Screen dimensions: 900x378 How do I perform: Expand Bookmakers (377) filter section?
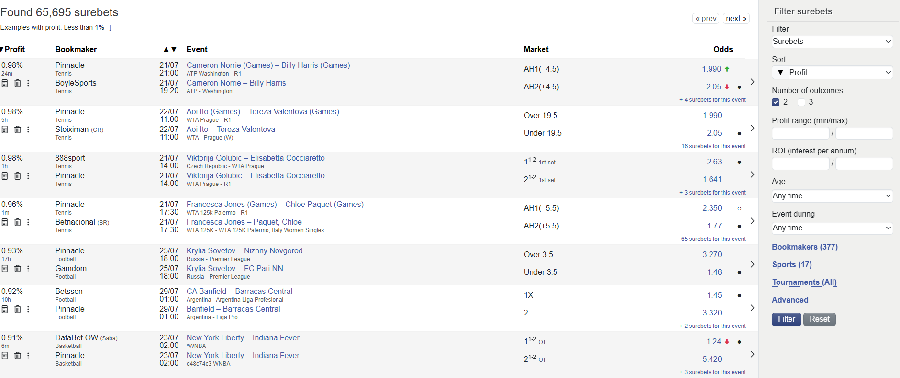[805, 247]
